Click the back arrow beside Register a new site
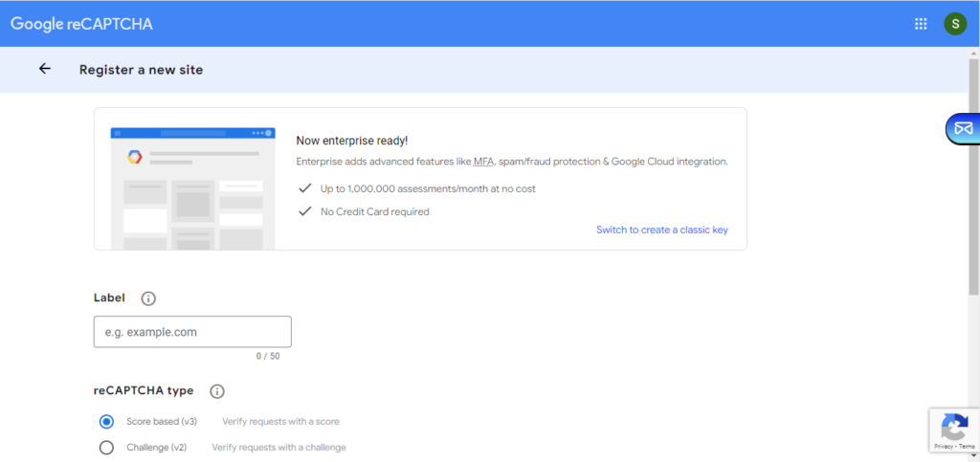Viewport: 980px width, 462px height. (44, 69)
